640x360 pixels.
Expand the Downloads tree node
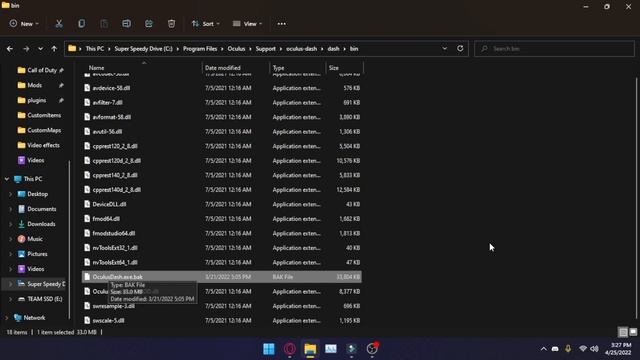pos(10,224)
